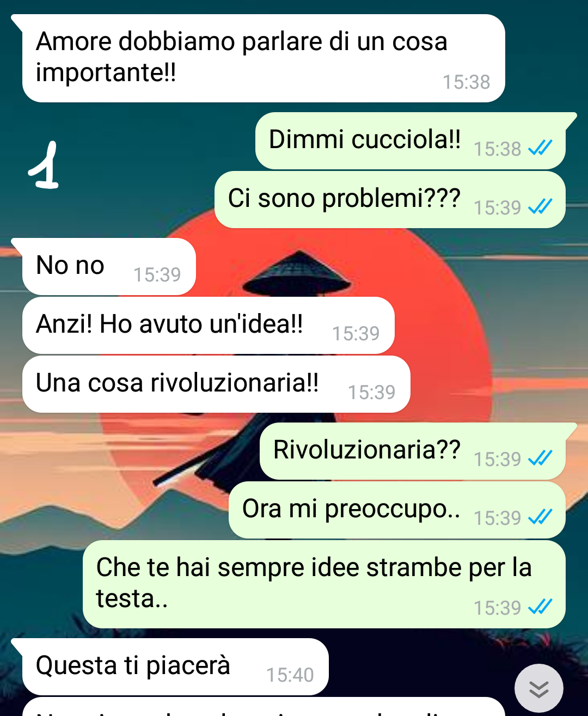Image resolution: width=588 pixels, height=716 pixels.
Task: Tap the 15:40 timestamp on 'Questa ti piacerà'
Action: pyautogui.click(x=290, y=675)
